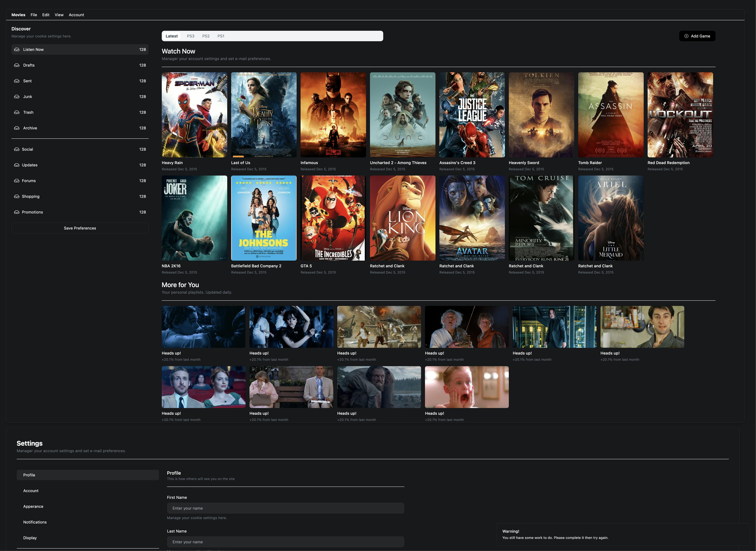The image size is (756, 551).
Task: Select the Profile settings section
Action: click(x=88, y=475)
